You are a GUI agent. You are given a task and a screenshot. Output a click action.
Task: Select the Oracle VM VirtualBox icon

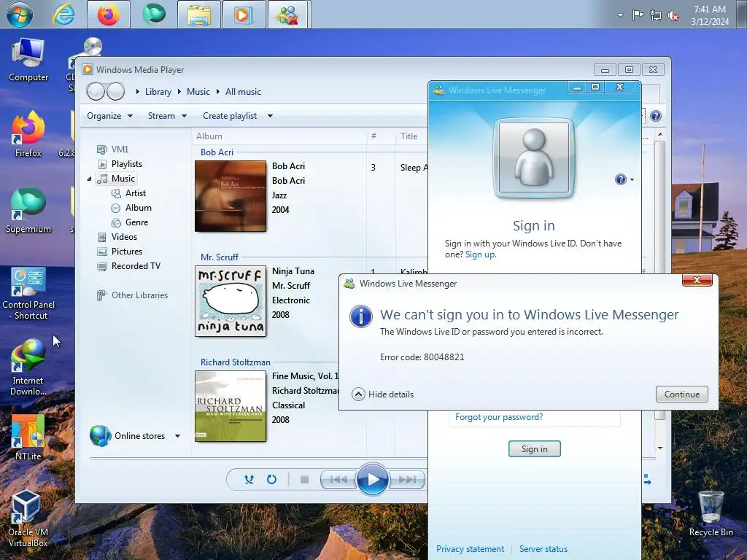[x=28, y=519]
